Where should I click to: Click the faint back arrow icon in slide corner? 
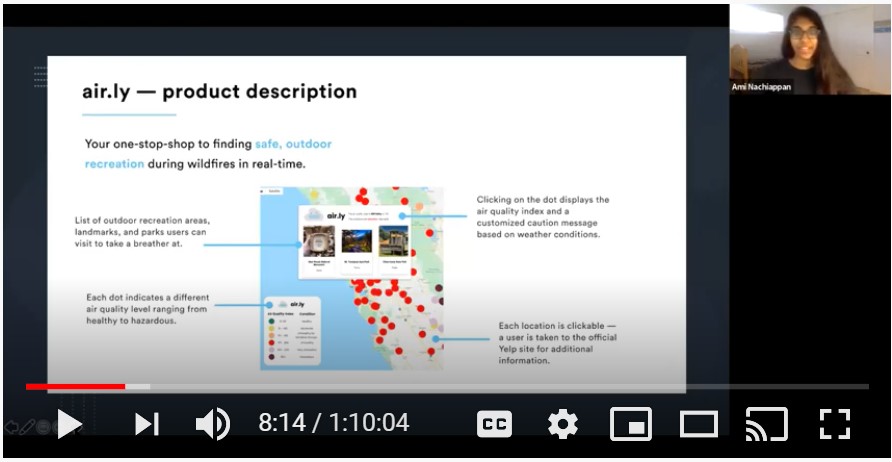10,427
